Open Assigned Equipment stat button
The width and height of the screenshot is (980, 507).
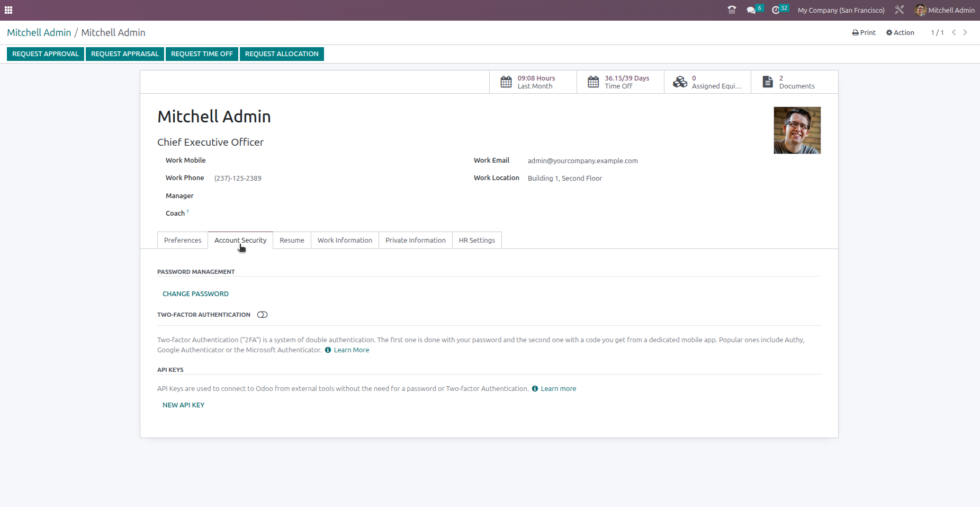707,82
